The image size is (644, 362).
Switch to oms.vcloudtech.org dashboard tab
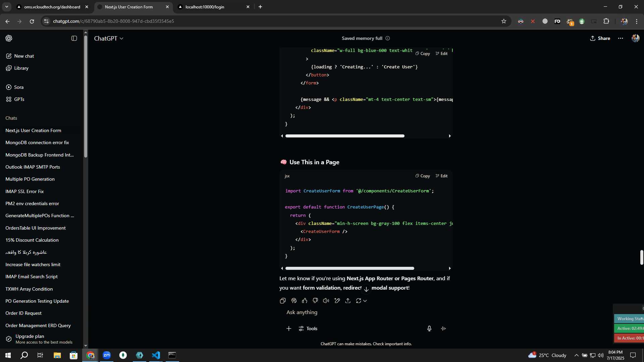click(x=52, y=7)
